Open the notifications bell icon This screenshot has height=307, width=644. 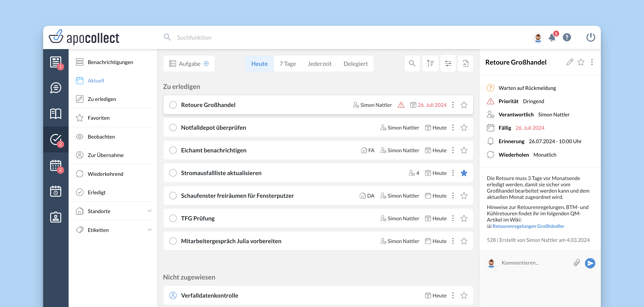point(552,38)
